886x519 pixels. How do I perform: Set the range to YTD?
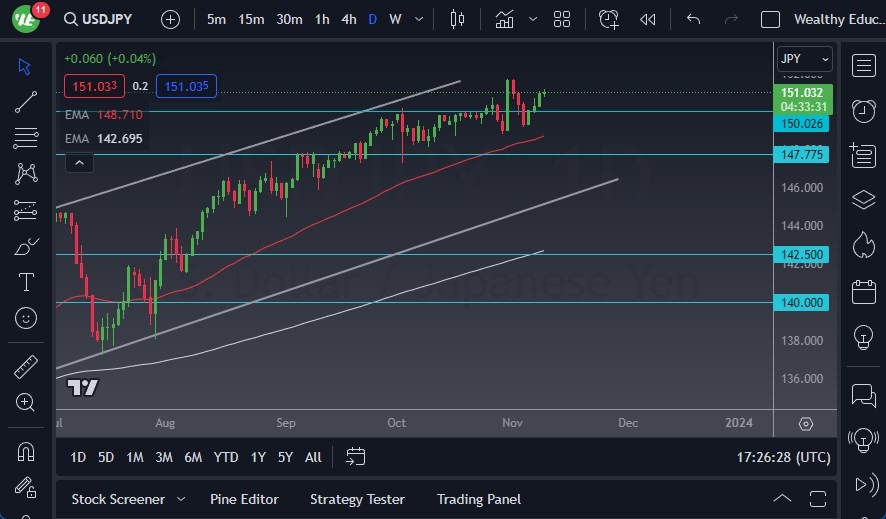pos(226,457)
